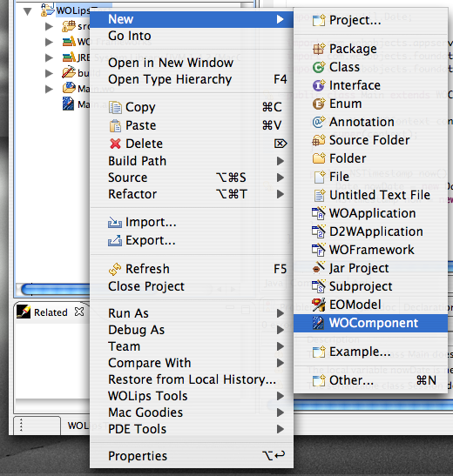Open the Source submenu

point(192,178)
